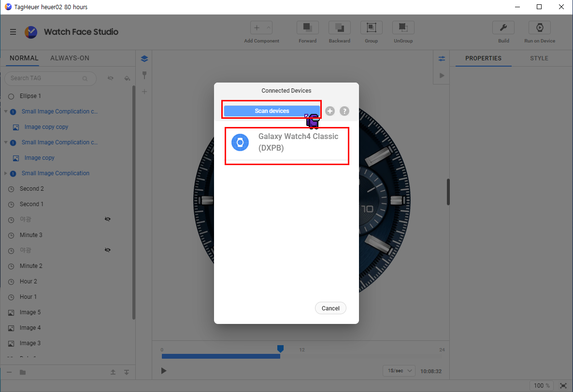Click the Add Component plus icon
This screenshot has height=392, width=573.
point(257,28)
